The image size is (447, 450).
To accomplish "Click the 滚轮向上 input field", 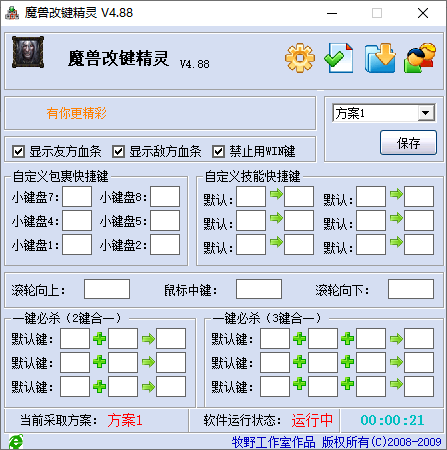I will coord(107,289).
